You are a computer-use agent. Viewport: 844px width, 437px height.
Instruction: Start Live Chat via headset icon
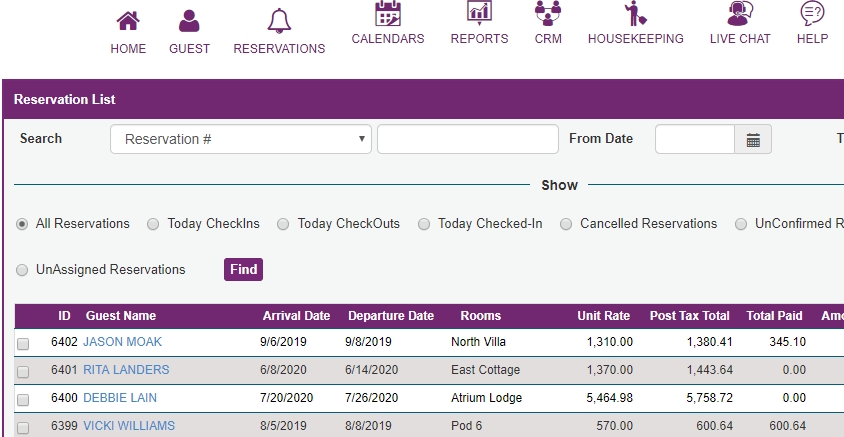740,13
